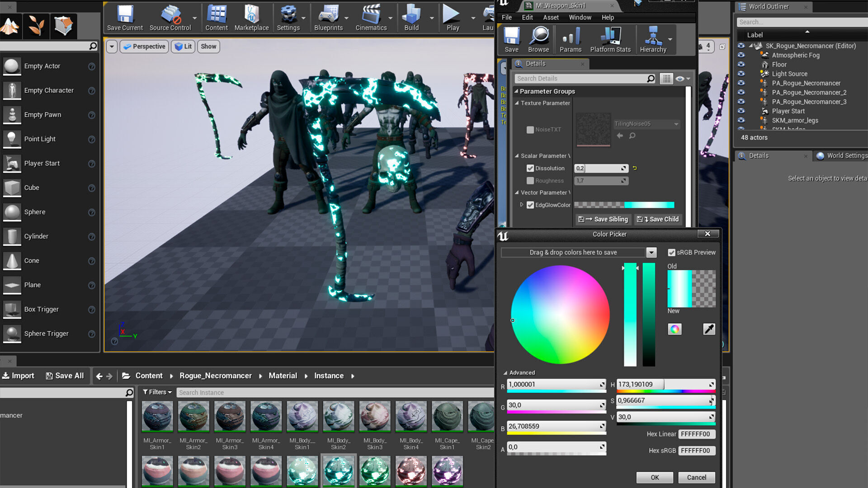This screenshot has height=488, width=868.
Task: Enable the Roughness parameter checkbox
Action: coord(530,181)
